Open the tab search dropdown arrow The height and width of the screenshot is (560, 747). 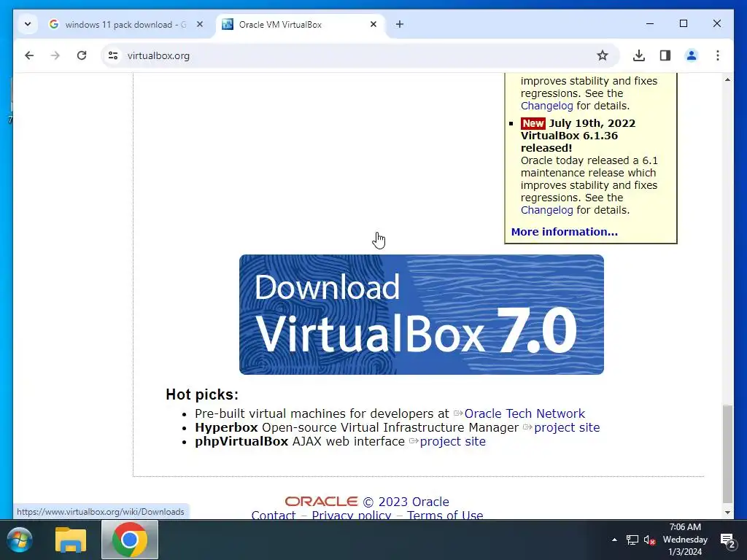(x=28, y=24)
